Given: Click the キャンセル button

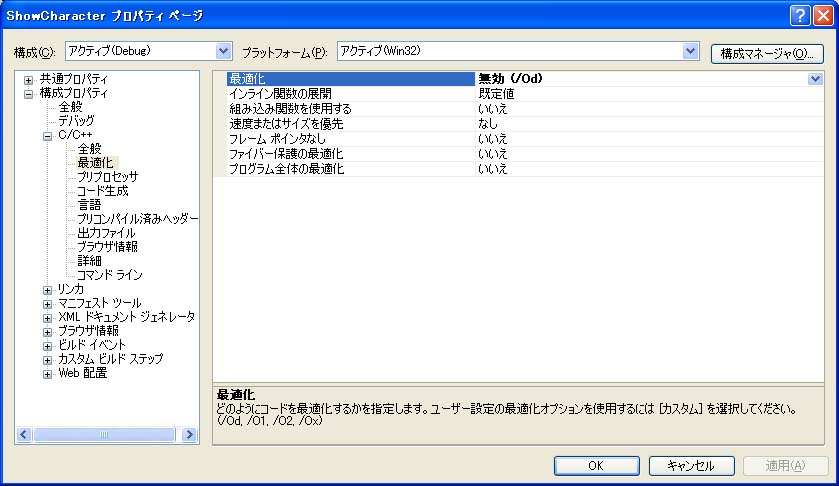Looking at the screenshot, I should (691, 466).
